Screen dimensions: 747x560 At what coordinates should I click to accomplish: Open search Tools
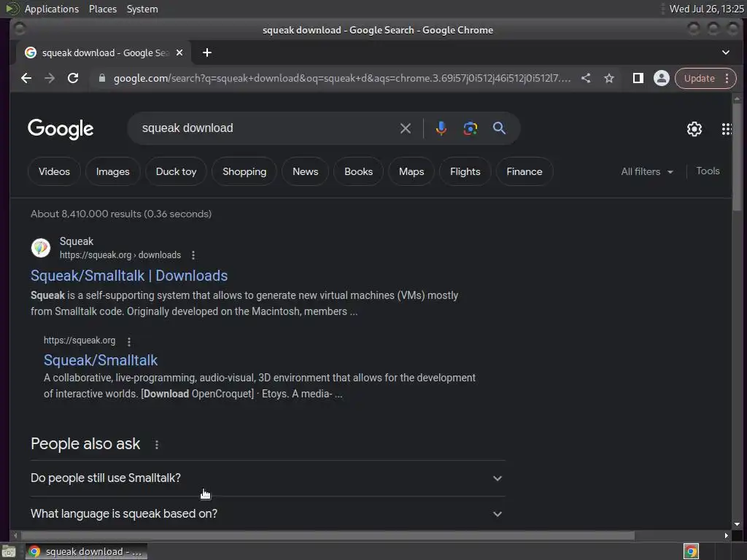point(708,171)
